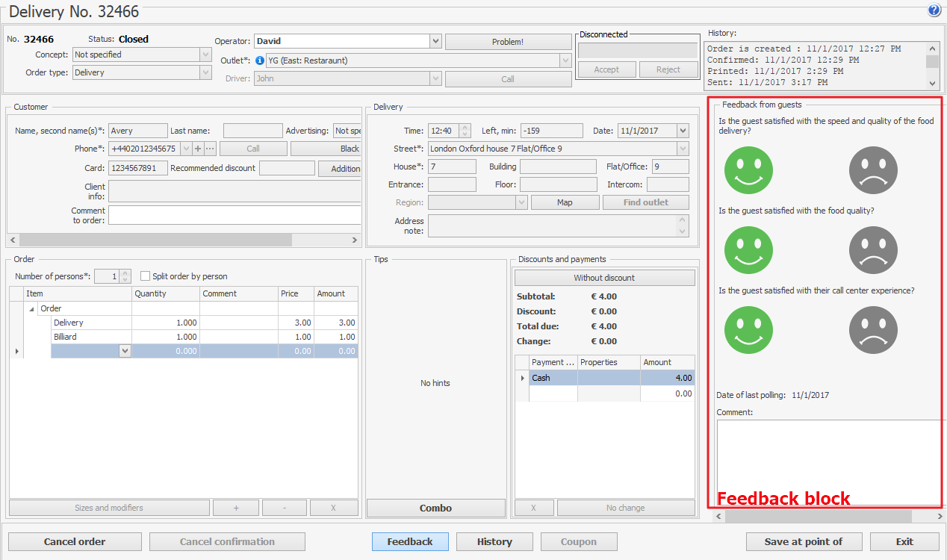Collapse the Order tree node
The height and width of the screenshot is (560, 947).
(x=32, y=308)
